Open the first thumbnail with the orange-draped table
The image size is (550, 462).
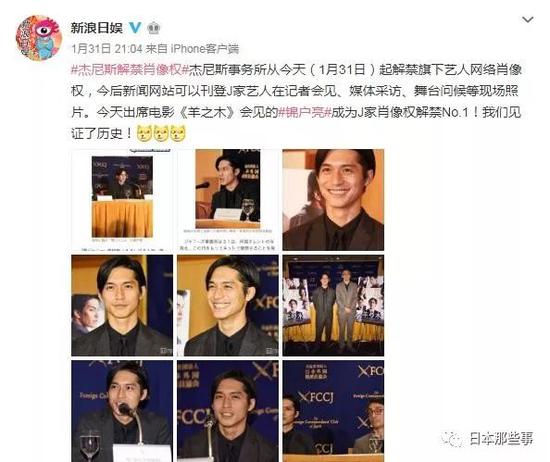point(122,200)
